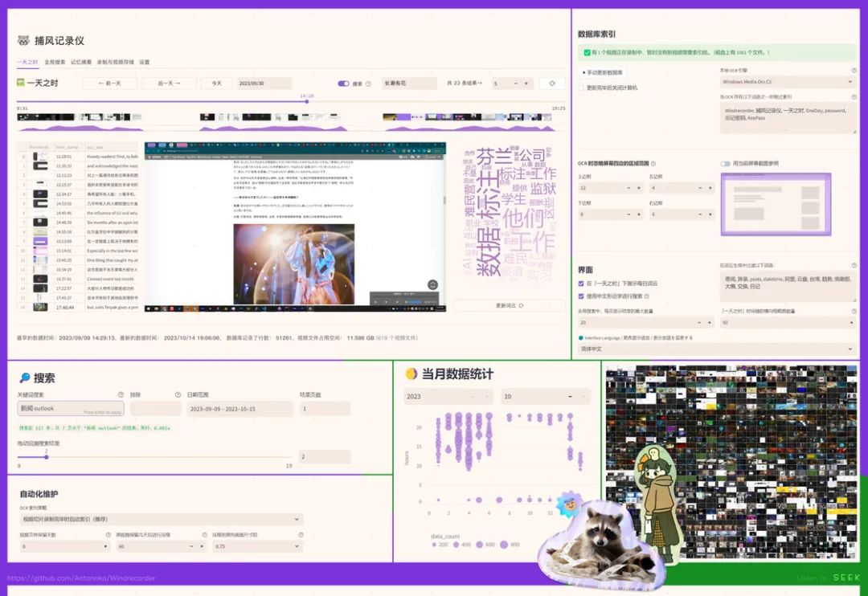The height and width of the screenshot is (596, 868).
Task: Click picture icon beside 一天之时 heading
Action: click(20, 83)
